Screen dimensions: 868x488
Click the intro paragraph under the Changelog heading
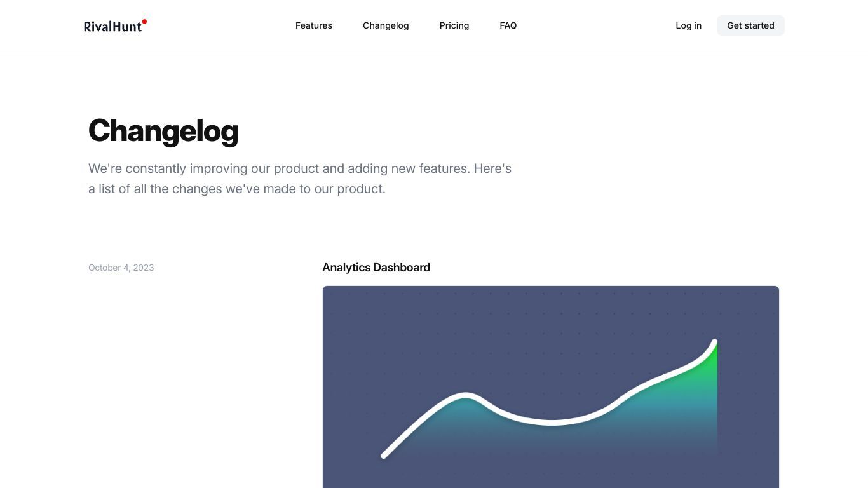tap(300, 179)
